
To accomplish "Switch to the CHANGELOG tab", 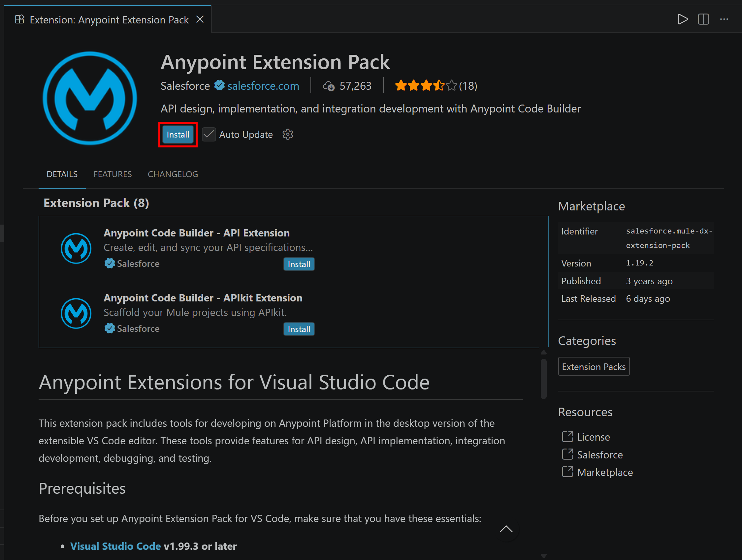I will 173,174.
